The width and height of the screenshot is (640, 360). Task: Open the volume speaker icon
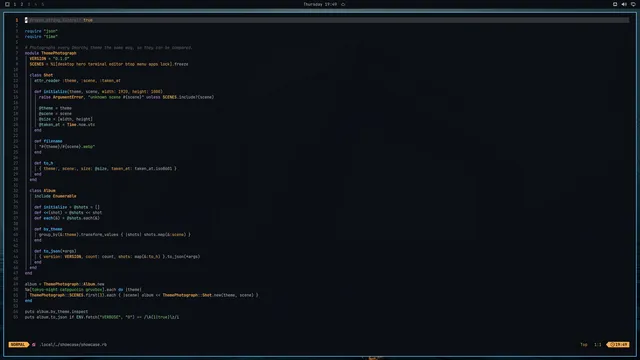(x=624, y=4)
